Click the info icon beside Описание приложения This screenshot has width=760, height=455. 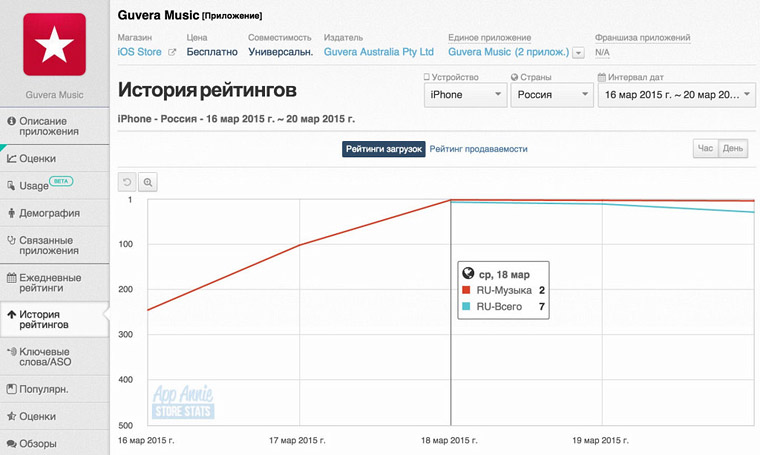pyautogui.click(x=11, y=121)
